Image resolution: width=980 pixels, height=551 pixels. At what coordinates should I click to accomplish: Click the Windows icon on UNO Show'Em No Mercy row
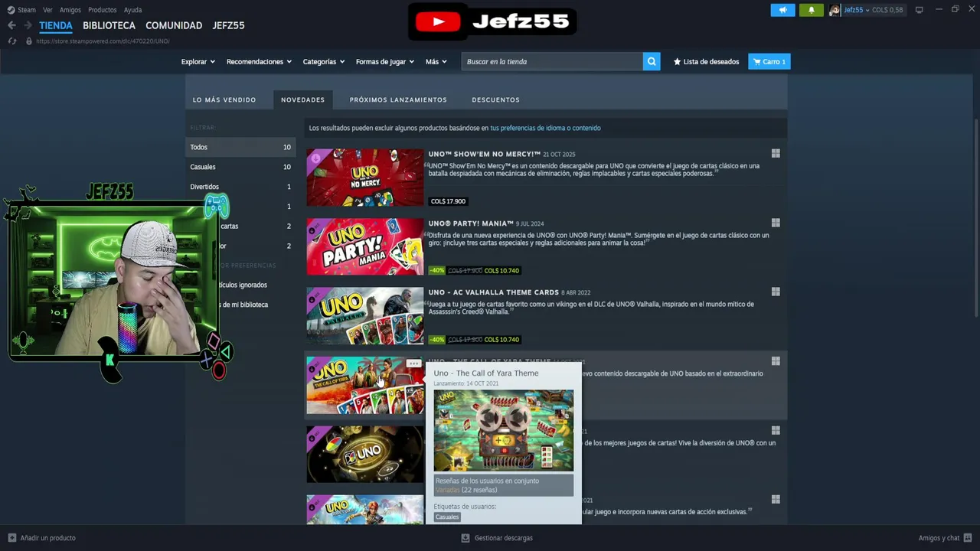coord(776,153)
